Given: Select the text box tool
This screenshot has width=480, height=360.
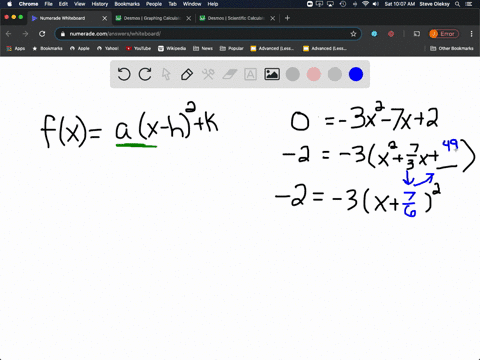Looking at the screenshot, I should 250,74.
